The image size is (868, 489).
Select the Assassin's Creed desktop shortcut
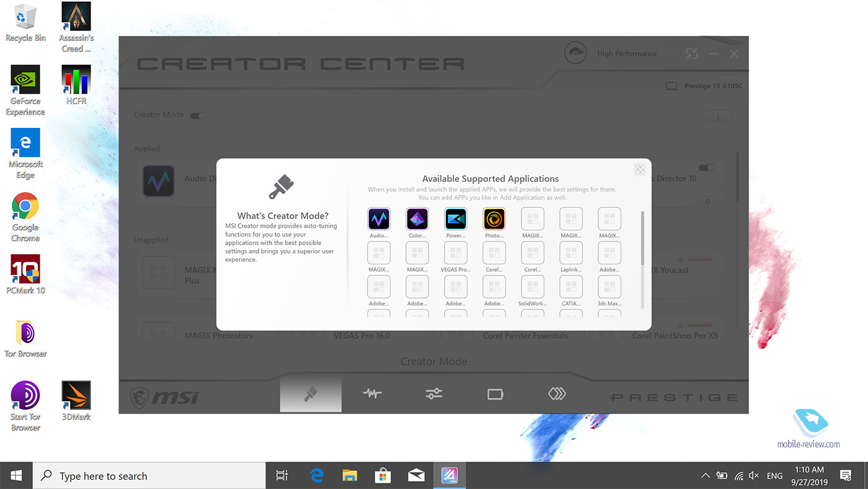click(76, 28)
